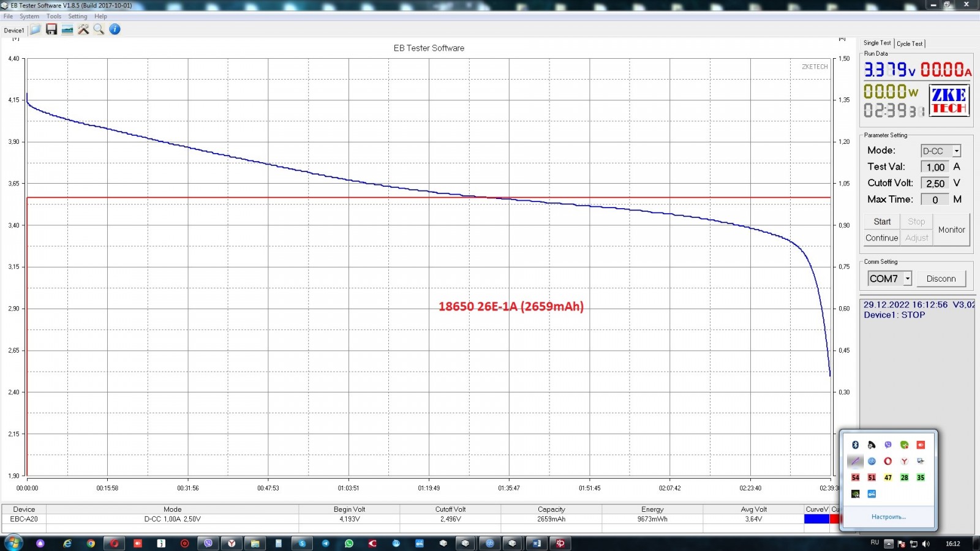Click the Cutoff Volt input field
This screenshot has height=551, width=980.
pos(935,183)
